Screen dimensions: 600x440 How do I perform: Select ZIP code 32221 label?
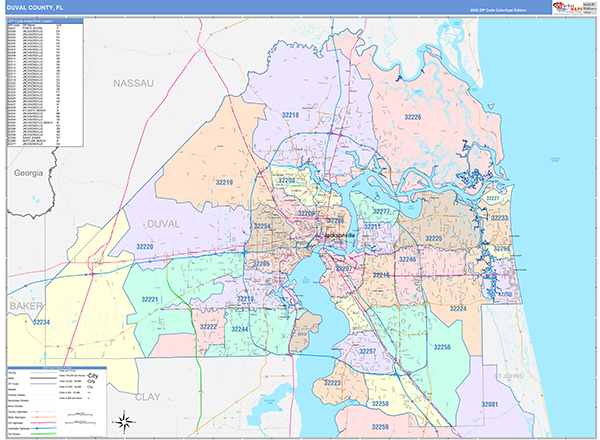click(150, 300)
